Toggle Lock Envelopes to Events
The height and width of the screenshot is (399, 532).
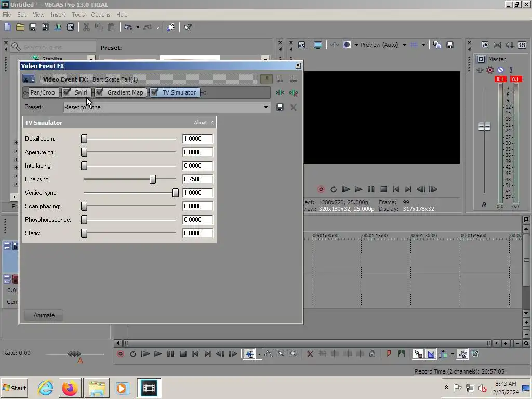(x=463, y=354)
